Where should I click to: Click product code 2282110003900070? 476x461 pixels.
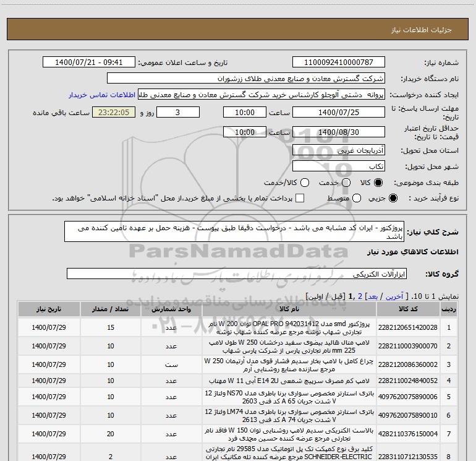(x=408, y=346)
